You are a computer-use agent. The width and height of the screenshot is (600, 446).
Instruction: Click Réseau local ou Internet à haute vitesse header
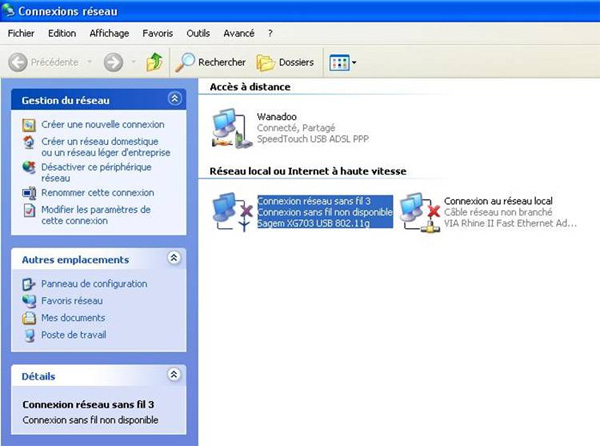point(308,171)
